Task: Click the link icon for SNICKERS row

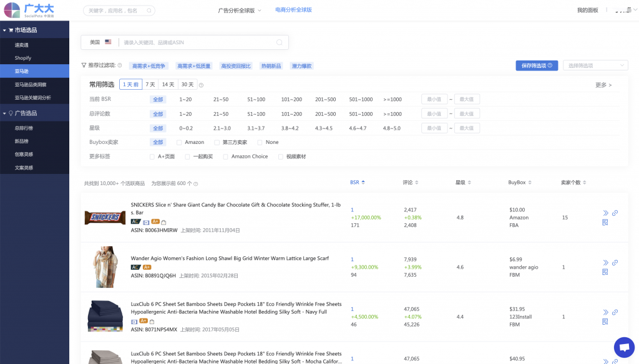Action: point(615,213)
